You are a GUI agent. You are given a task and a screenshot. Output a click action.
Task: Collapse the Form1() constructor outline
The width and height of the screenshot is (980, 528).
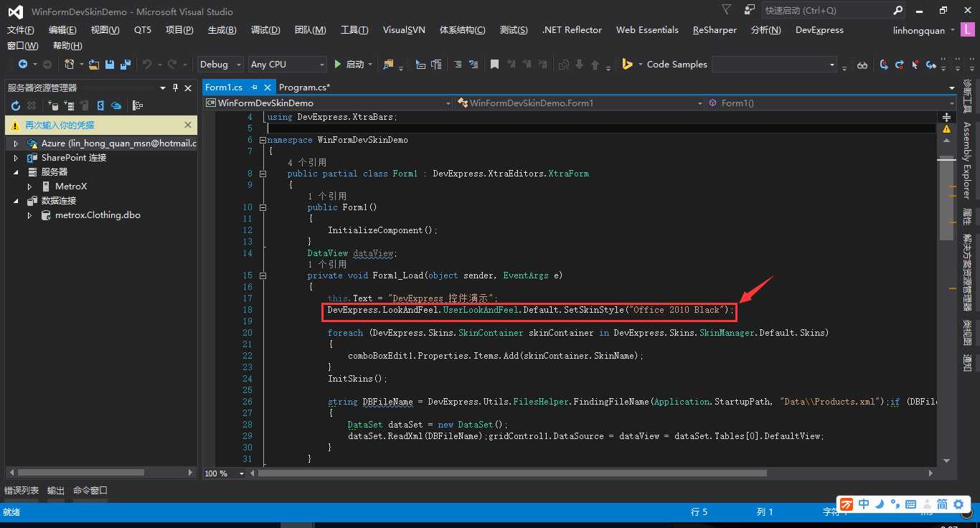(x=263, y=207)
